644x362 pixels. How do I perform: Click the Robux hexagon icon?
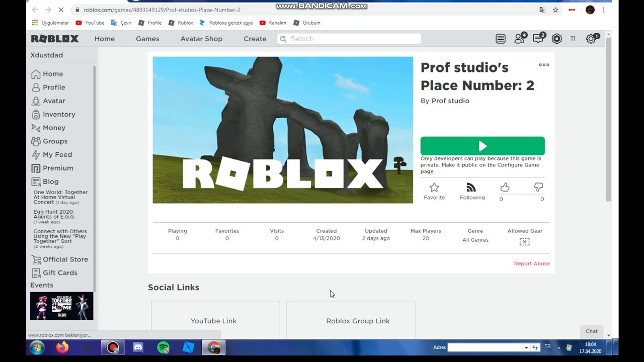coord(556,39)
